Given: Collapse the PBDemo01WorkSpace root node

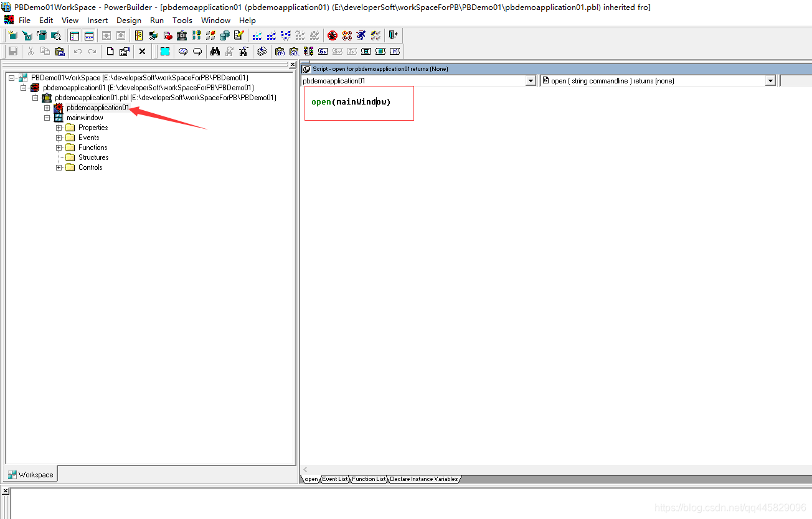Looking at the screenshot, I should (12, 78).
